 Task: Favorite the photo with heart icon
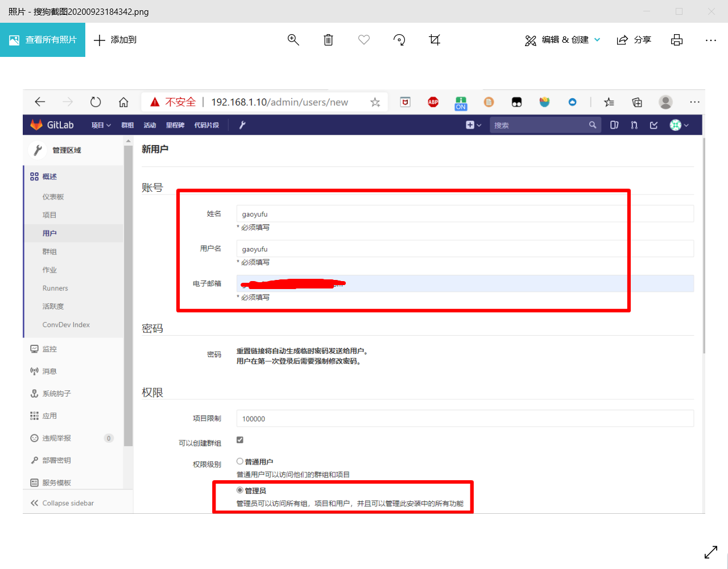point(364,40)
